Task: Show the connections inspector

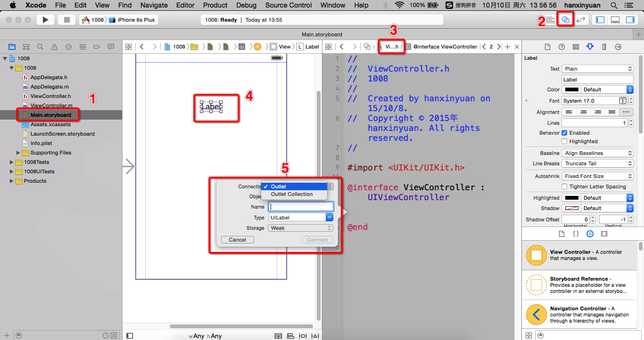Action: [x=618, y=47]
